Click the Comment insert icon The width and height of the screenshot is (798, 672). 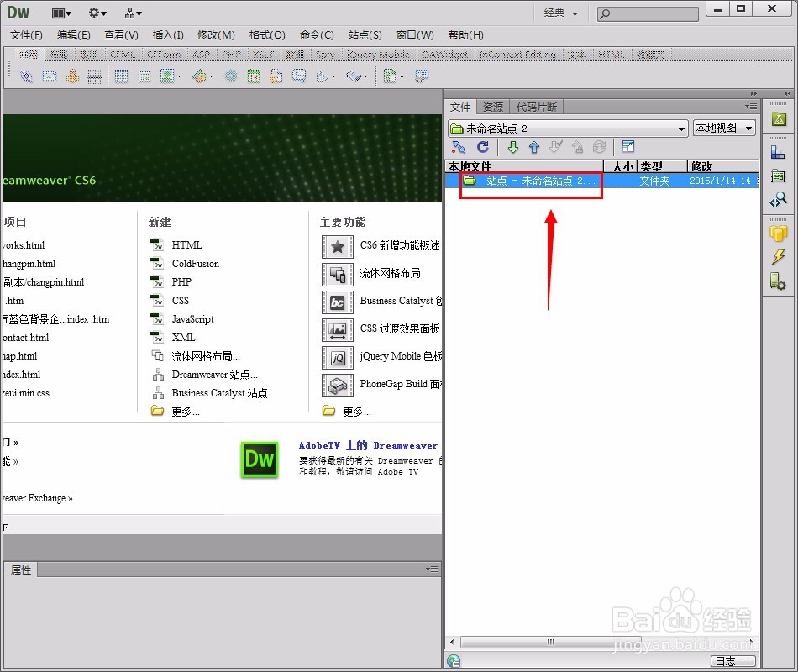pos(299,76)
